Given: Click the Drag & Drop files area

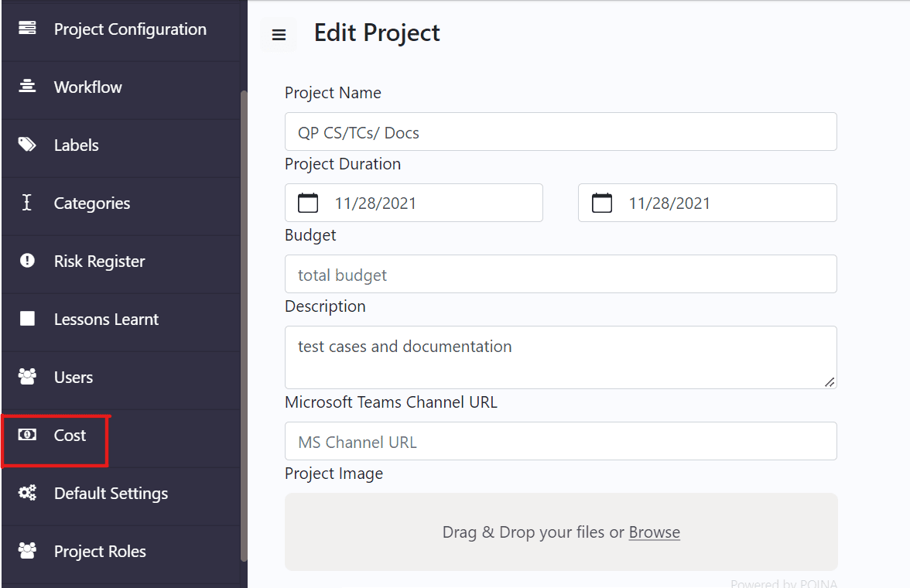Looking at the screenshot, I should coord(560,532).
